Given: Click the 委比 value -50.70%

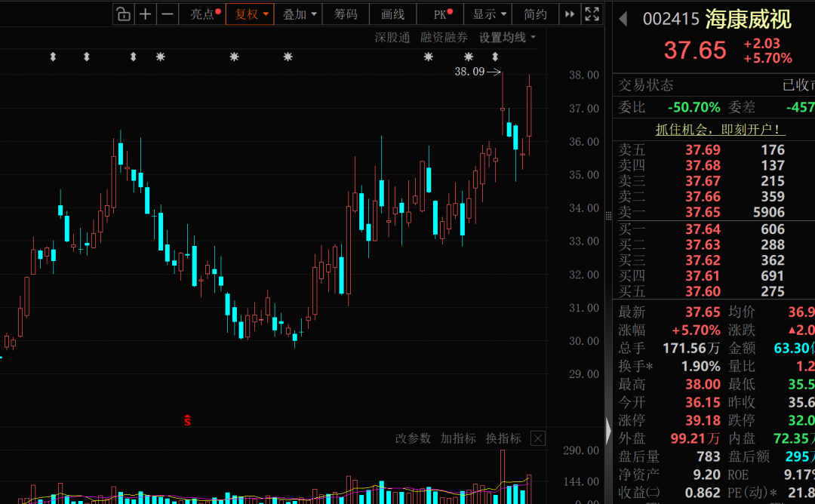Looking at the screenshot, I should coord(694,108).
